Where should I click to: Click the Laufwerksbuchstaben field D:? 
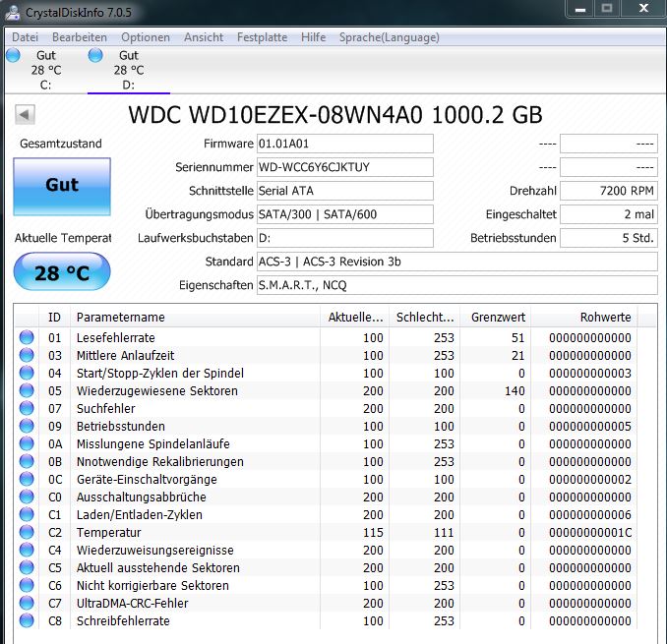pos(345,238)
